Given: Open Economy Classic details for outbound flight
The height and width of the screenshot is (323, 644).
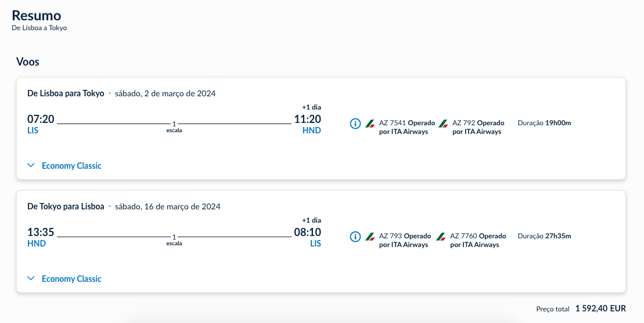Looking at the screenshot, I should [71, 166].
